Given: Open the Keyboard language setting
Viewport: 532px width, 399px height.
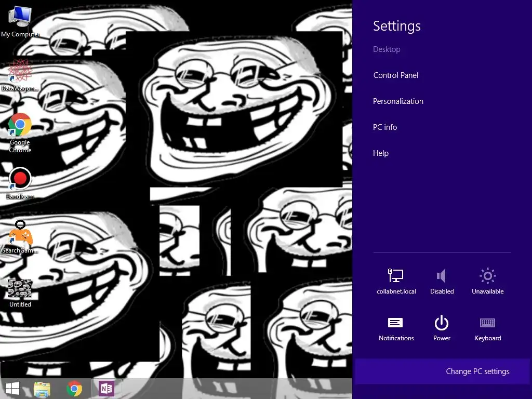Looking at the screenshot, I should pyautogui.click(x=487, y=328).
